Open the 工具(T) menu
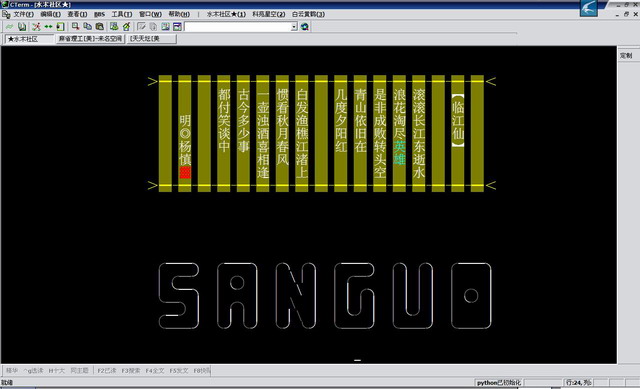The width and height of the screenshot is (640, 389). [122, 14]
